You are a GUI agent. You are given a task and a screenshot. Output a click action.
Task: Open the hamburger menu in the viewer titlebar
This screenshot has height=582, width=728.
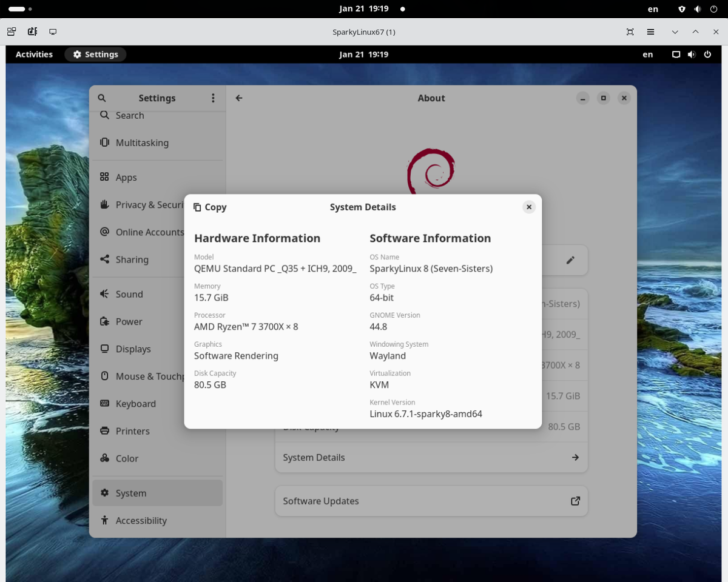(650, 32)
